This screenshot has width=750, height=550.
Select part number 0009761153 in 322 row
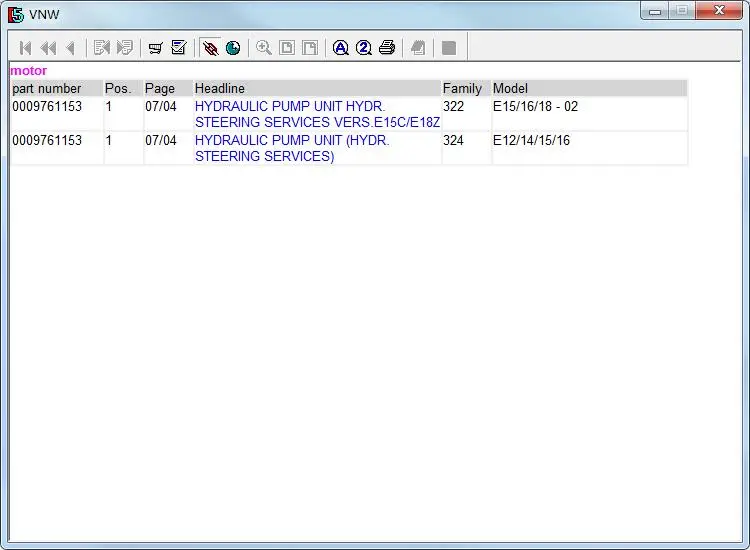point(47,106)
